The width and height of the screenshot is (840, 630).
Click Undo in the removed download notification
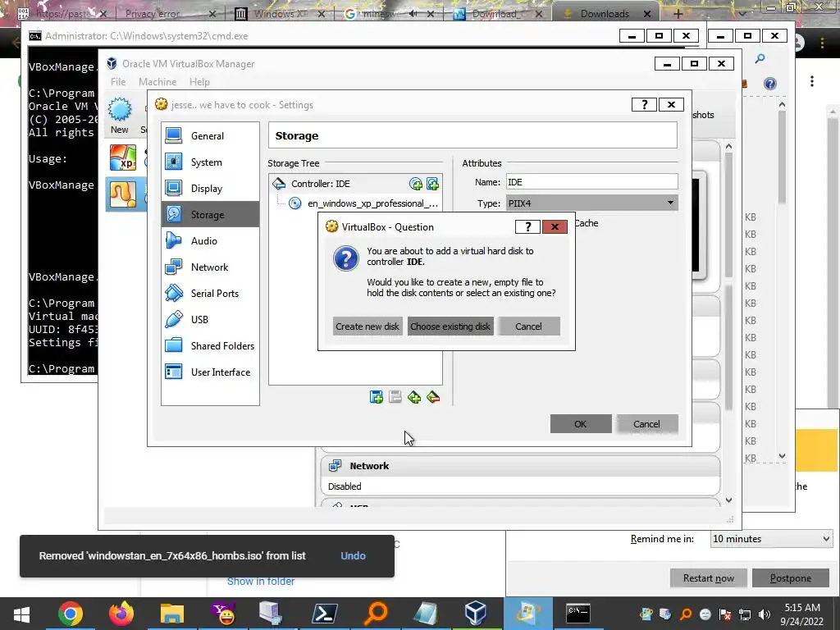tap(353, 555)
